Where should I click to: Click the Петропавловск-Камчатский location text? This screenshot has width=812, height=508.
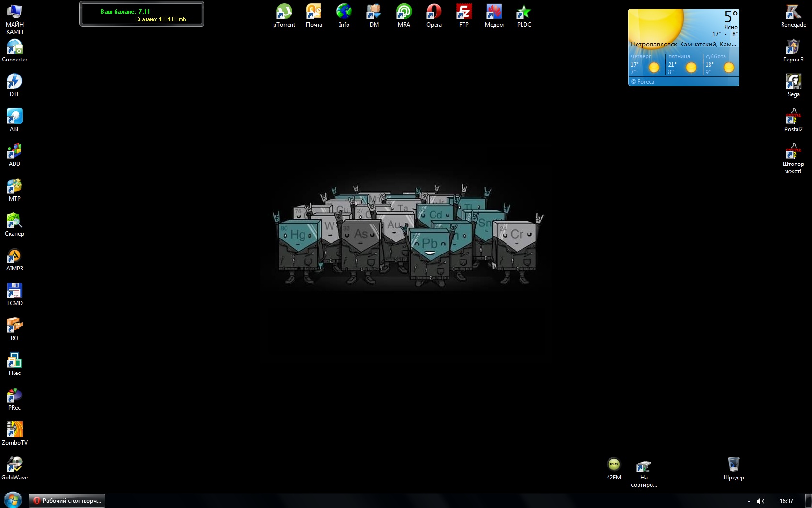coord(683,44)
